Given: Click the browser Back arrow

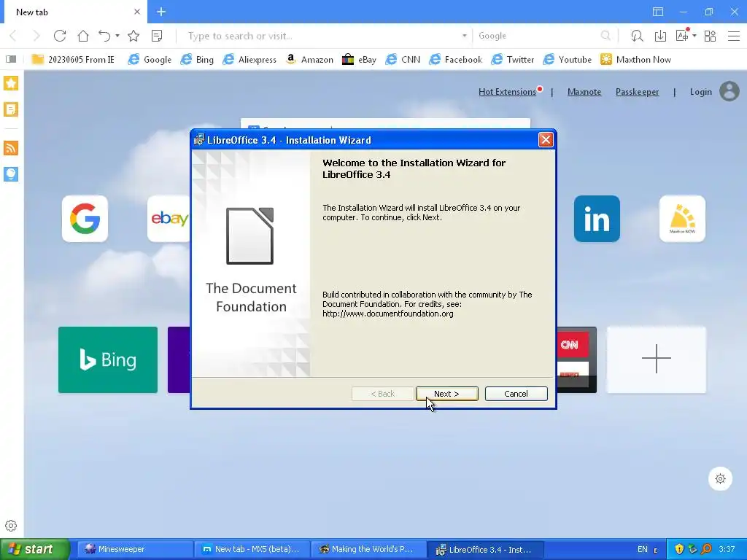Looking at the screenshot, I should [x=13, y=36].
